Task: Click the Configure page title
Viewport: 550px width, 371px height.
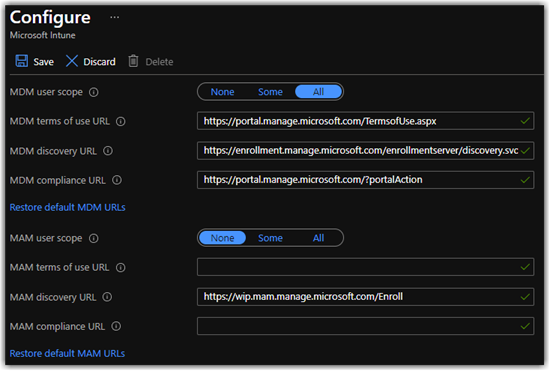Action: pyautogui.click(x=50, y=18)
